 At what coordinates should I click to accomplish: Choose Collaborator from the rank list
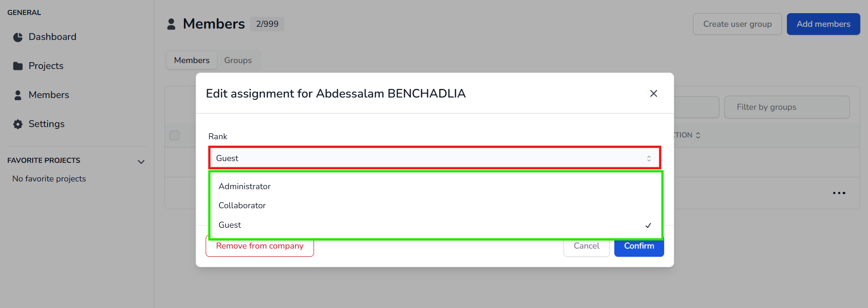(242, 205)
